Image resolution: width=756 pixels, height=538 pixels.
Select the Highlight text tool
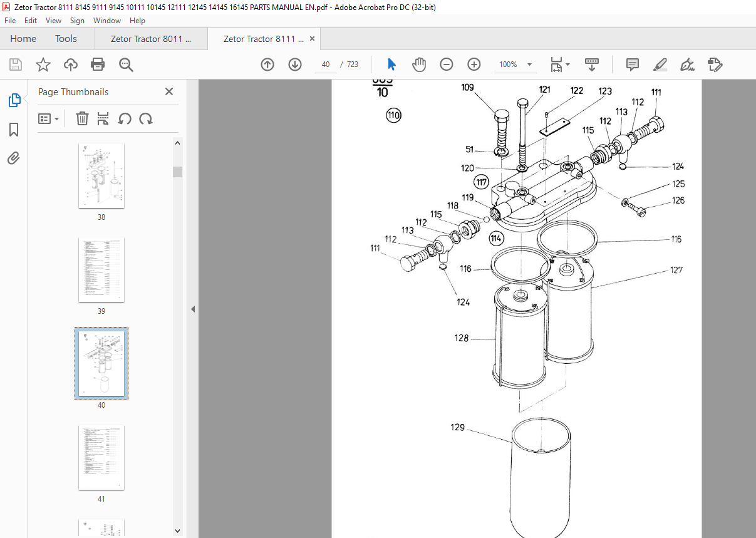660,65
